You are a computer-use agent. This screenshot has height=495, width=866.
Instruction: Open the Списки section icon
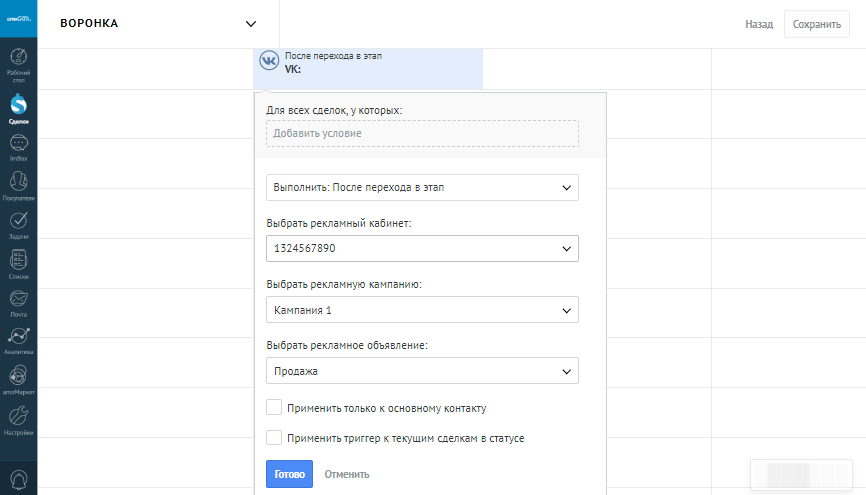tap(18, 263)
